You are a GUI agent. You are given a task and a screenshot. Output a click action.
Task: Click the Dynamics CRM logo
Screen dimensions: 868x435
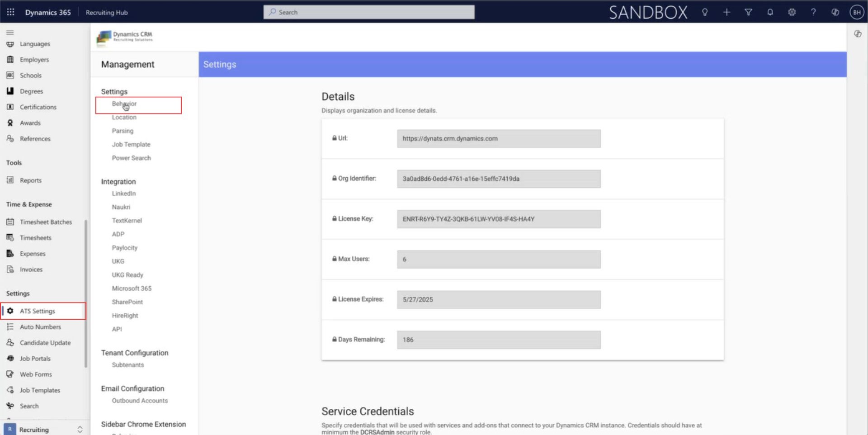tap(125, 38)
